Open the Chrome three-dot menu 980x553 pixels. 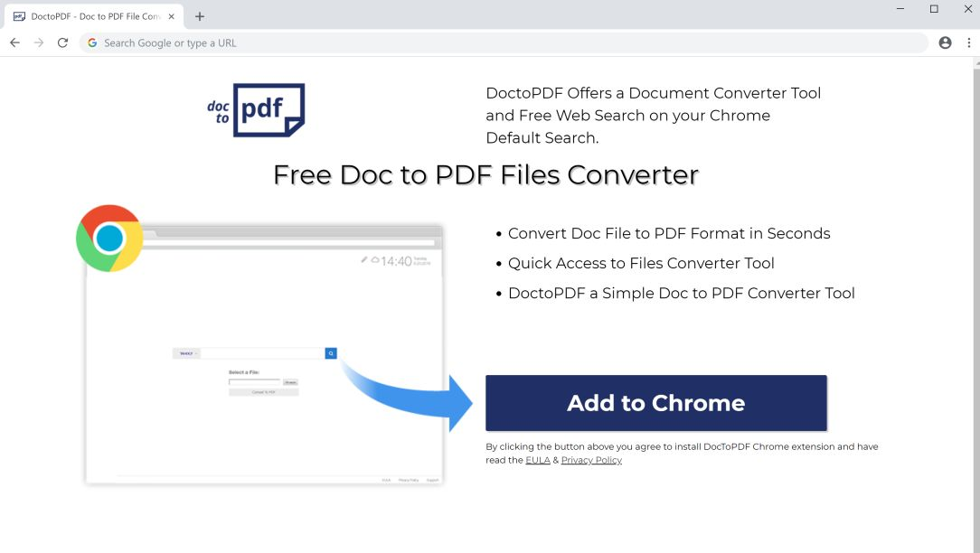click(x=969, y=42)
